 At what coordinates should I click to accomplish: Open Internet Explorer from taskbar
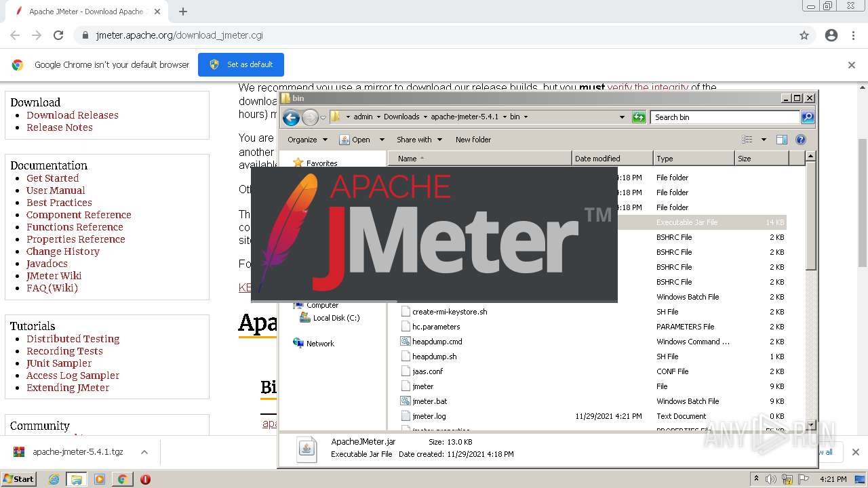[x=54, y=479]
